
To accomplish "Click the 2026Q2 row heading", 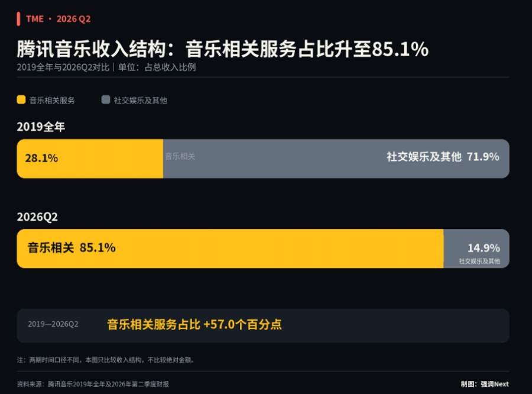I will (x=37, y=217).
